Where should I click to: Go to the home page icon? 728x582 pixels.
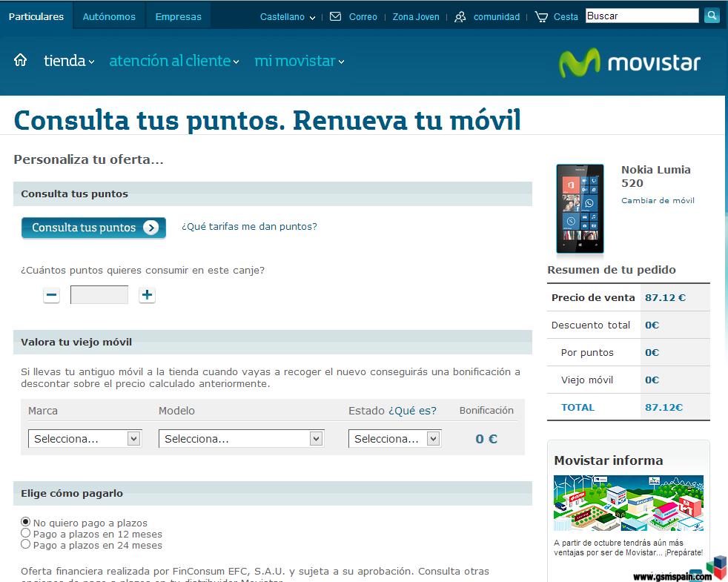tap(21, 60)
